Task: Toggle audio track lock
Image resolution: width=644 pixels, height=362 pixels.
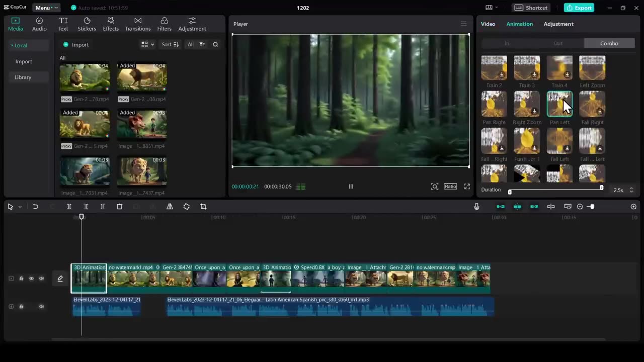Action: 21,306
